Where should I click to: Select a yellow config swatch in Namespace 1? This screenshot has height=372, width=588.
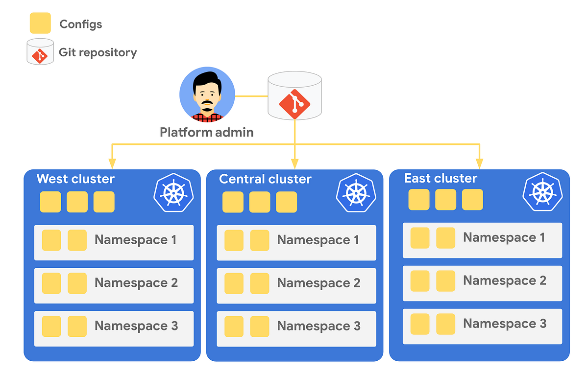(51, 240)
